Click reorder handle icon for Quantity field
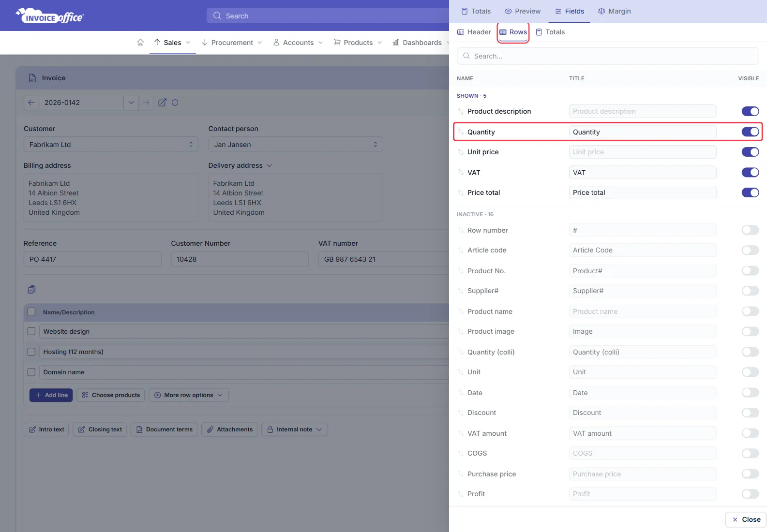The width and height of the screenshot is (767, 532). [461, 132]
